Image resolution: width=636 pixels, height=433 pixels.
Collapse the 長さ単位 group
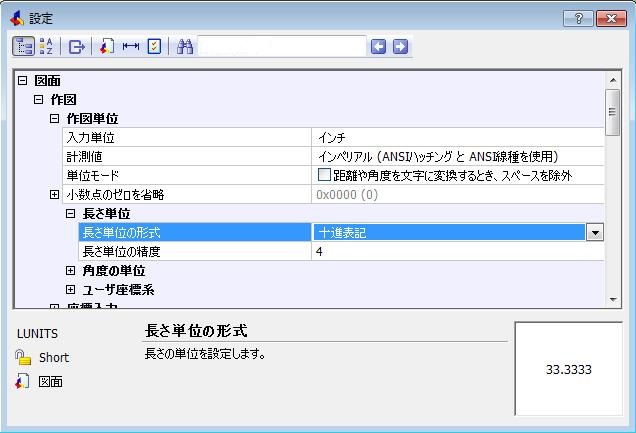click(x=71, y=213)
